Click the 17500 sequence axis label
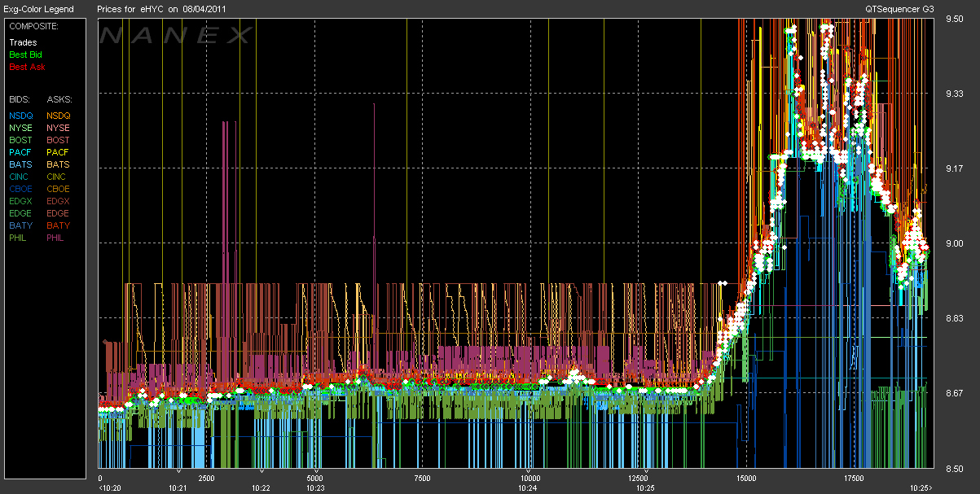The height and width of the screenshot is (494, 980). (854, 479)
